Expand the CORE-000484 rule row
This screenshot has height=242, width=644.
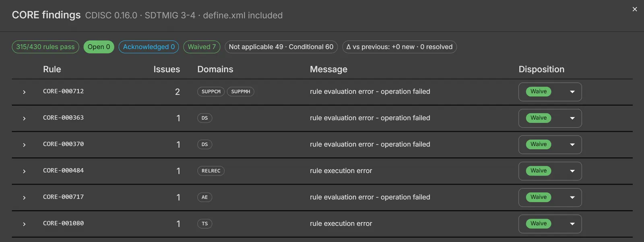click(x=24, y=171)
